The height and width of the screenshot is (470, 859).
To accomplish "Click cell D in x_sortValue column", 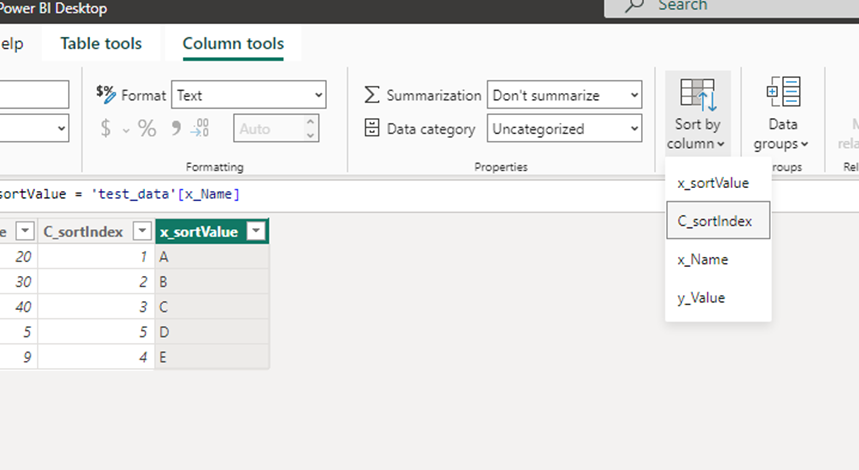I will coord(212,332).
